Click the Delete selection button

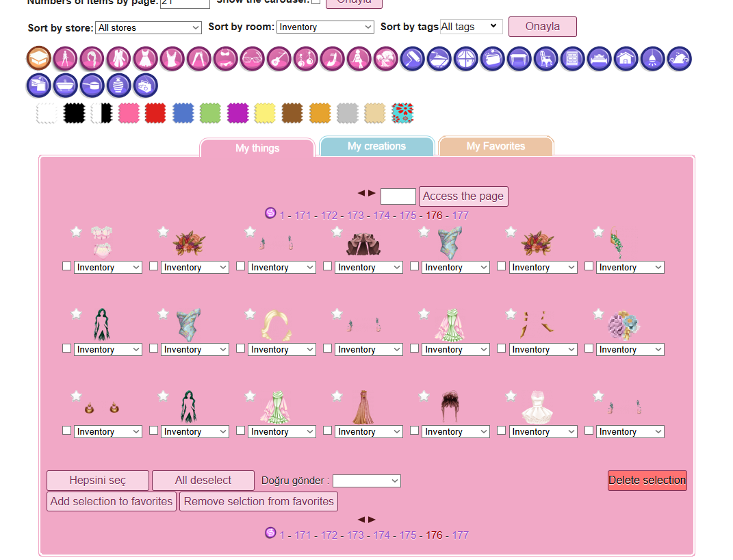click(647, 481)
